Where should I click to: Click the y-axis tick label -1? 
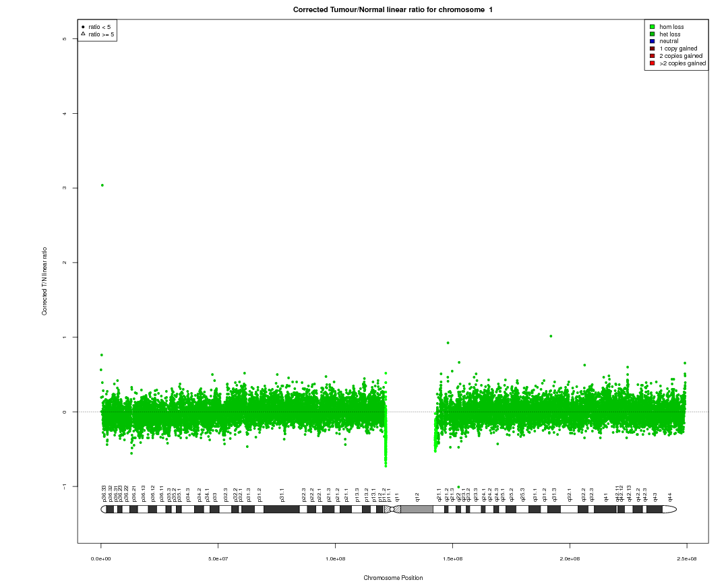[64, 486]
